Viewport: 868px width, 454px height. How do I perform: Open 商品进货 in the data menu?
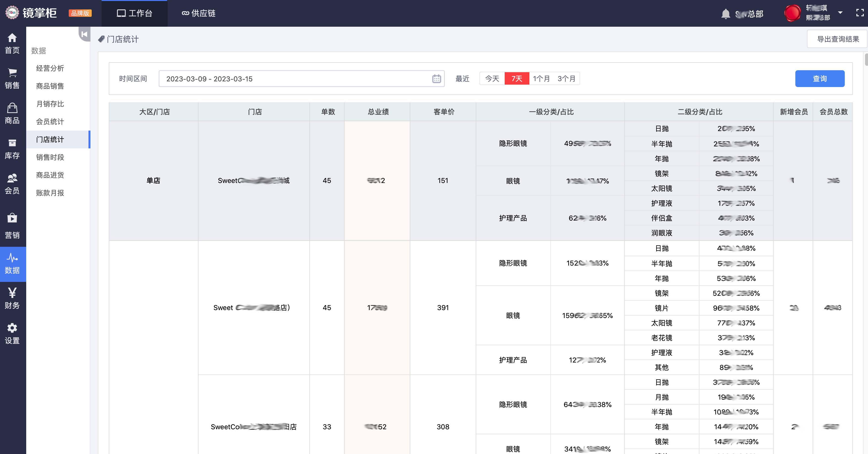point(50,175)
